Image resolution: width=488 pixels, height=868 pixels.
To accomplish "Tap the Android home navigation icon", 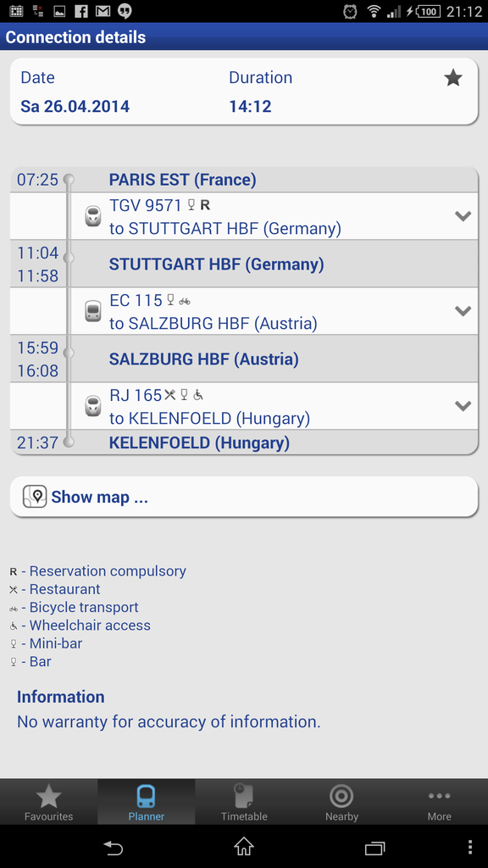I will point(244,847).
